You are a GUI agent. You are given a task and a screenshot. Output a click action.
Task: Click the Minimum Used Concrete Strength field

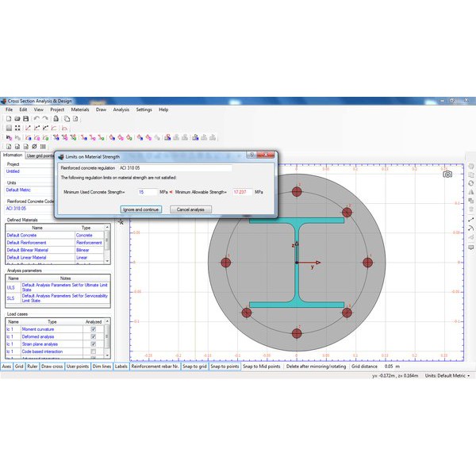tap(145, 192)
